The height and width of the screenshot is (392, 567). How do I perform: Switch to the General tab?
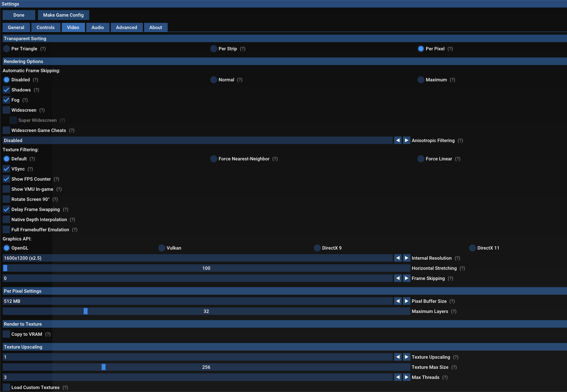point(16,27)
